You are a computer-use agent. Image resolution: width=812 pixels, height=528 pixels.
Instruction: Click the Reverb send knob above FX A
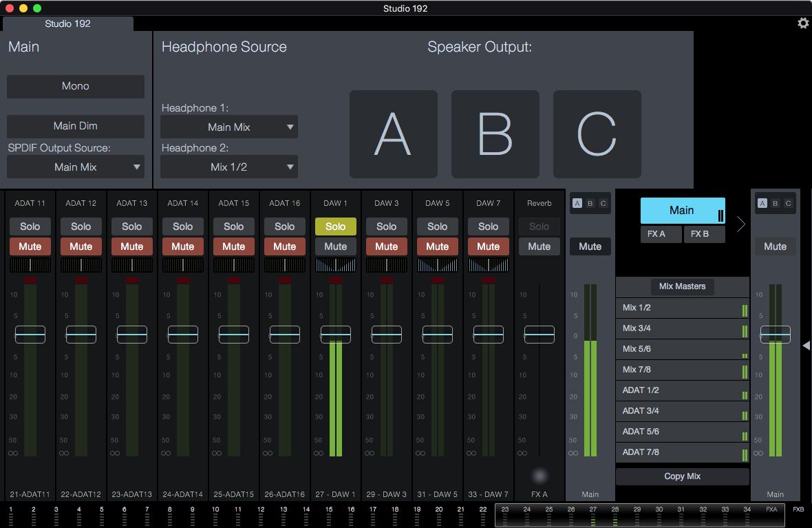[539, 476]
